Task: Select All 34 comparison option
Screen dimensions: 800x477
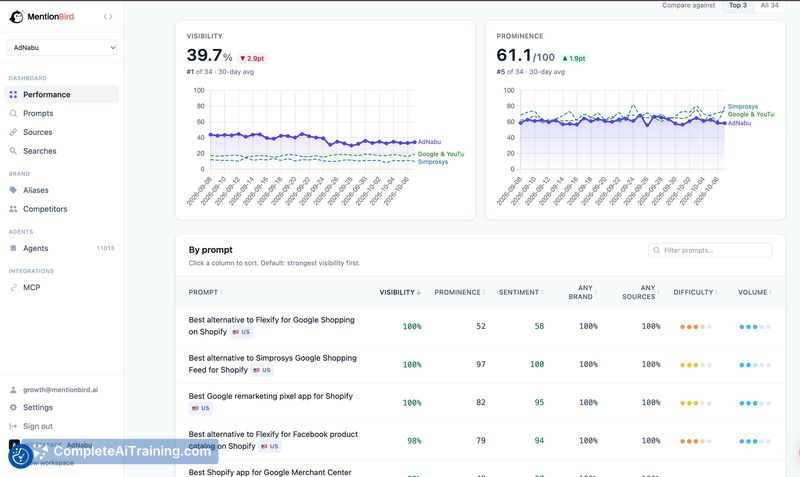Action: (x=769, y=6)
